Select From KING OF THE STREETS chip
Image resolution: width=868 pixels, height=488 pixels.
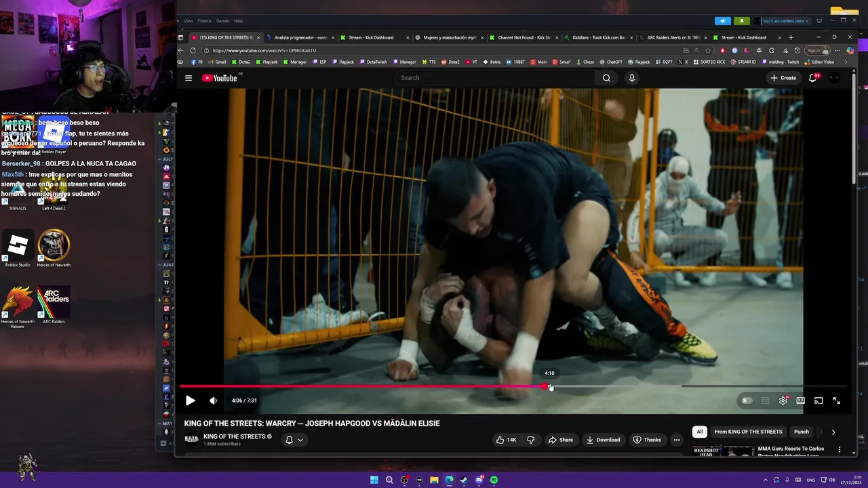click(x=748, y=432)
